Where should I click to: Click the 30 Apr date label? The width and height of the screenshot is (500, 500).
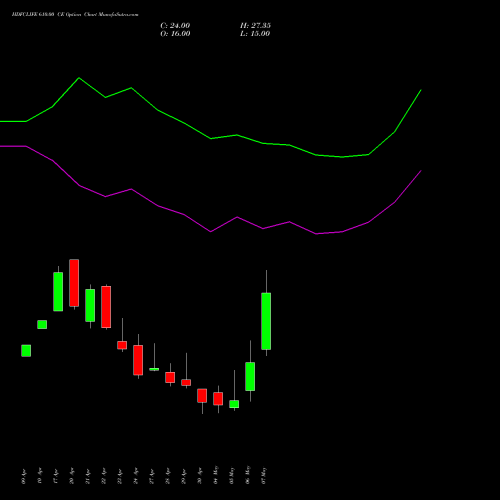point(200,476)
